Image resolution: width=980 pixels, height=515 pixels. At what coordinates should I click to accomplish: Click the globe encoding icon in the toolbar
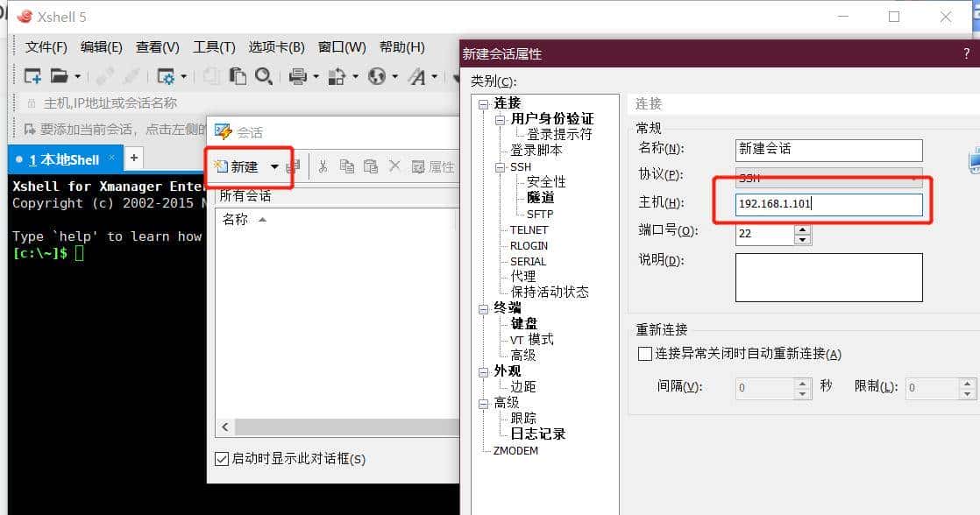coord(377,76)
